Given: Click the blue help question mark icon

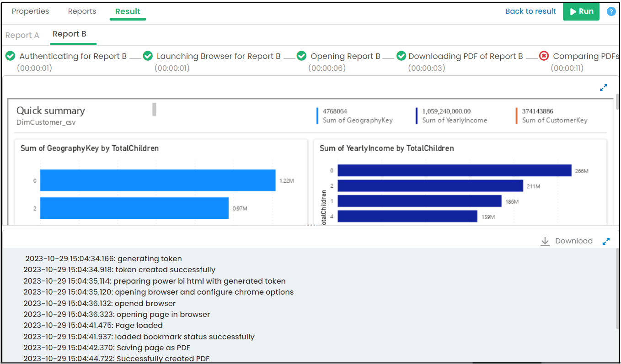Looking at the screenshot, I should tap(611, 11).
